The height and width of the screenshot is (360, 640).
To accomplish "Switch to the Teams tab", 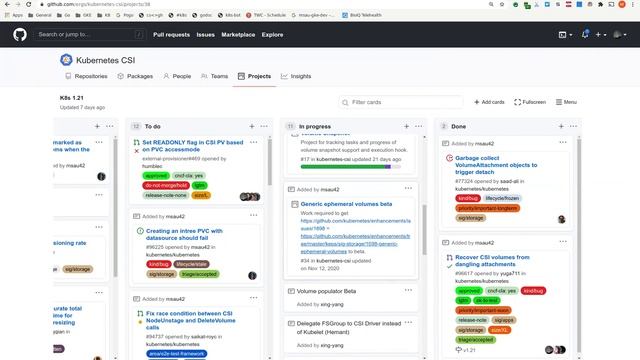I will (215, 76).
